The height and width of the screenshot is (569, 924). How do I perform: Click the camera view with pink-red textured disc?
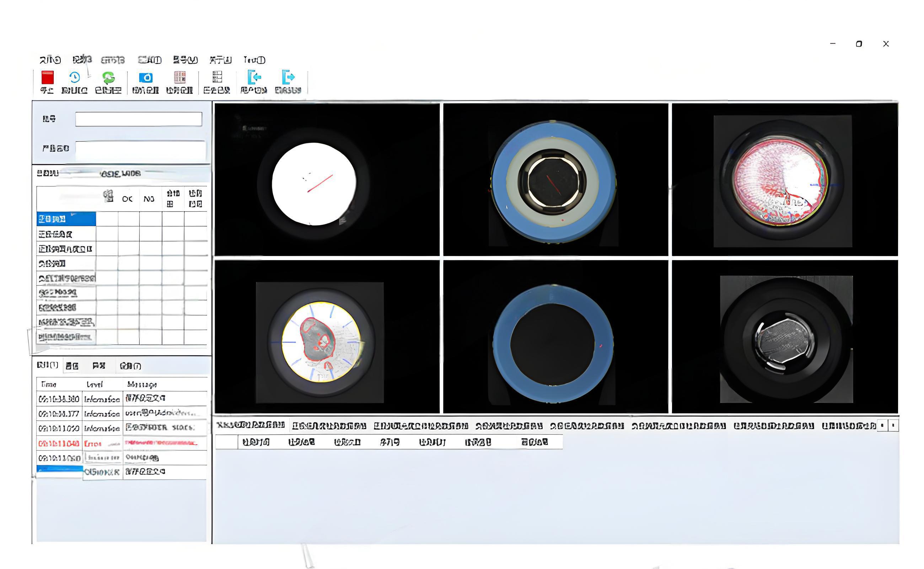(x=784, y=180)
